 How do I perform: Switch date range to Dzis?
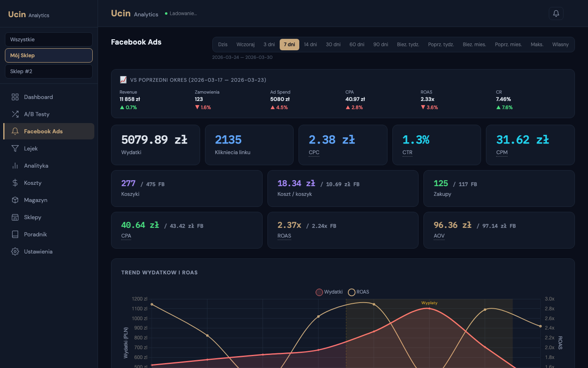point(223,45)
